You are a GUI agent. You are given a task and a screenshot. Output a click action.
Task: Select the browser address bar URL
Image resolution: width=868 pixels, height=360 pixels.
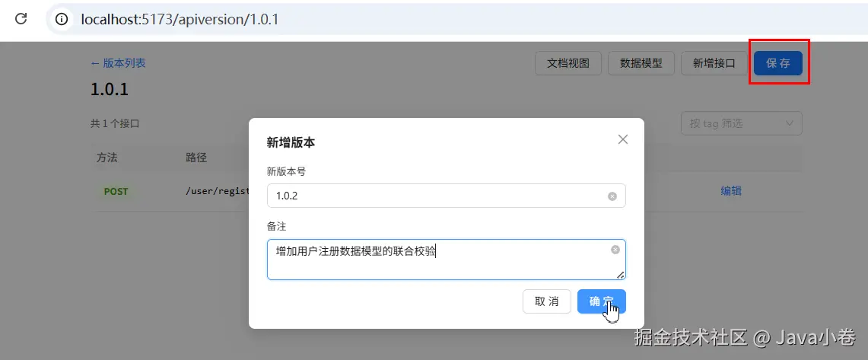180,19
